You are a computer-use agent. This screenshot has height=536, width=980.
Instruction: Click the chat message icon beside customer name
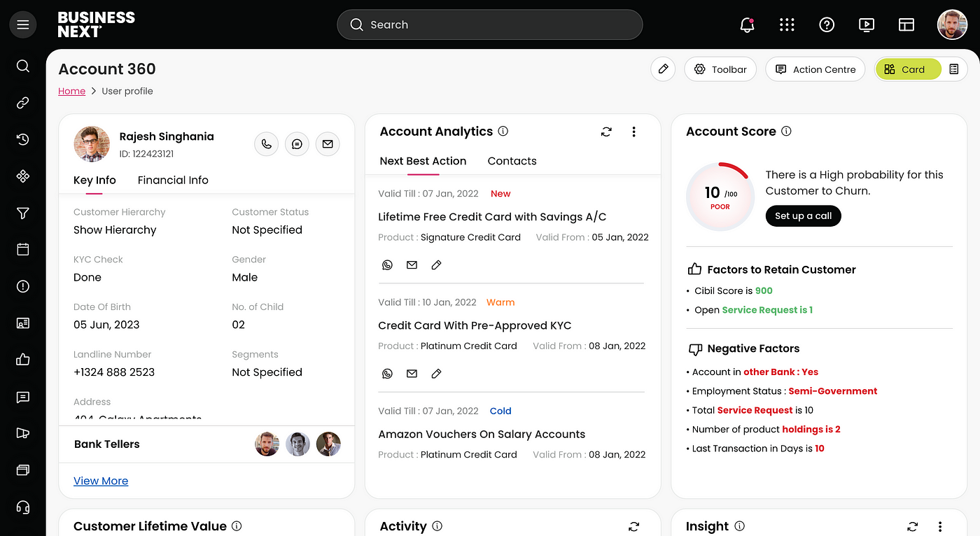tap(297, 144)
